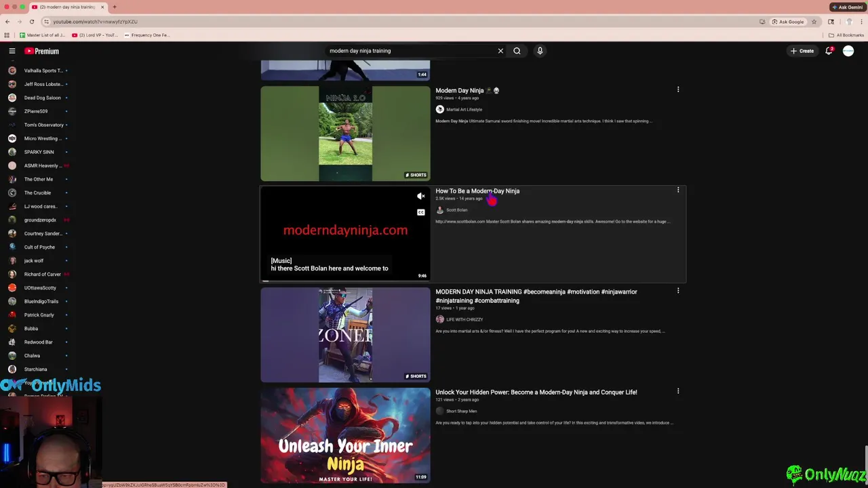Play the Unleash Your Inner Ninja thumbnail
The width and height of the screenshot is (868, 488).
[x=345, y=435]
